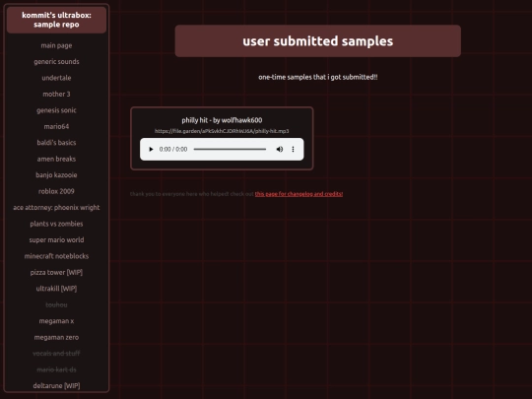Screen dimensions: 532x399
Task: Select ultrakill [WIP] in sidebar
Action: pyautogui.click(x=56, y=289)
